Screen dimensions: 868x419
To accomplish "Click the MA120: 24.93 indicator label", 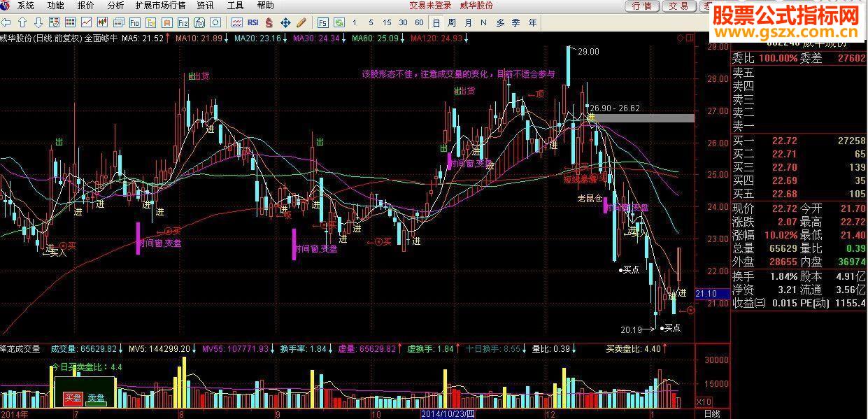I will [x=436, y=38].
